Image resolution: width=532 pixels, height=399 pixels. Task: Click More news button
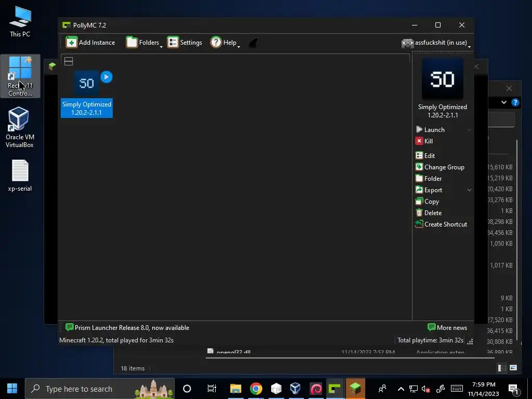click(447, 328)
